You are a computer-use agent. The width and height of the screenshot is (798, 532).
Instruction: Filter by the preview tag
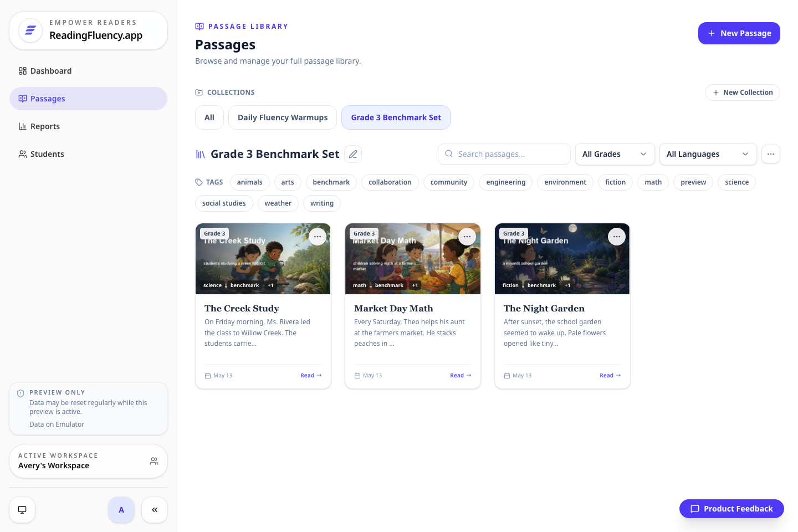point(693,182)
